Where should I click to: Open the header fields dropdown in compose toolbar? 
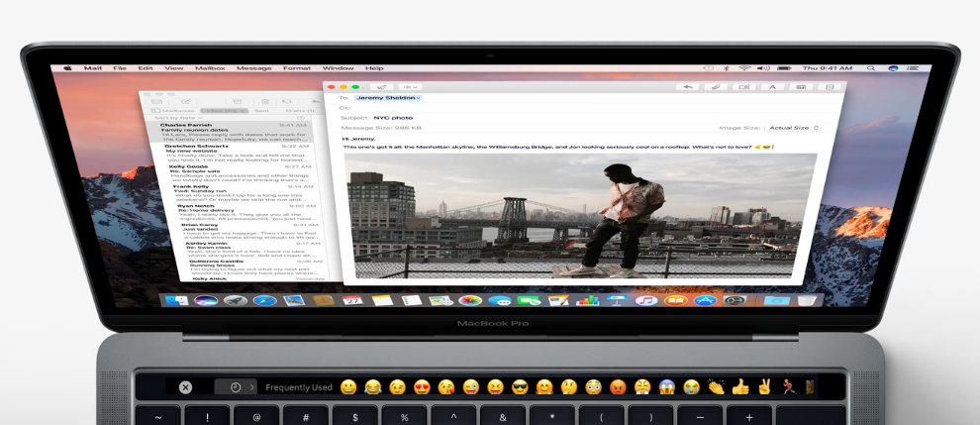[410, 87]
